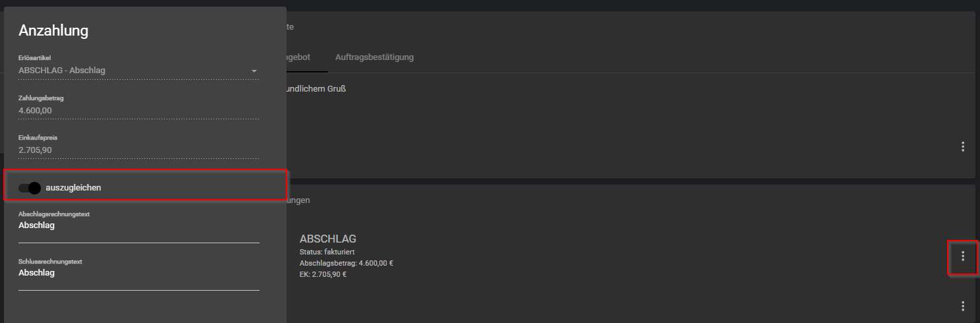Select the partially hidden Angebot tab
This screenshot has width=980, height=323.
click(298, 57)
